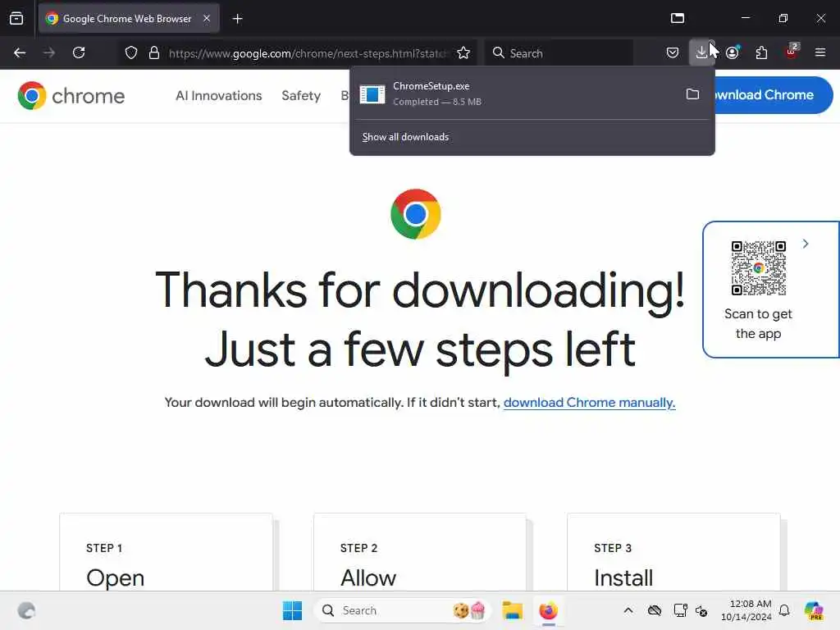Bookmark this page with the star icon
This screenshot has width=840, height=630.
pos(463,52)
